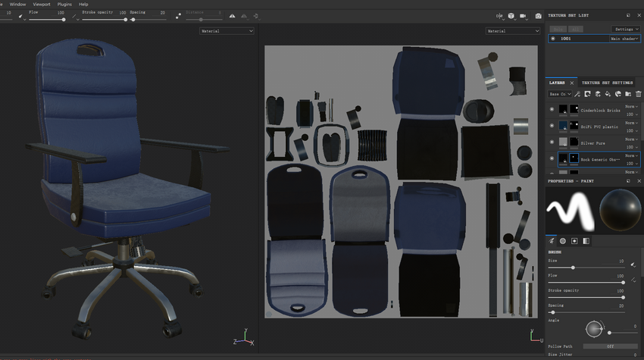
Task: Switch to Texture Set Settings tab
Action: click(607, 83)
